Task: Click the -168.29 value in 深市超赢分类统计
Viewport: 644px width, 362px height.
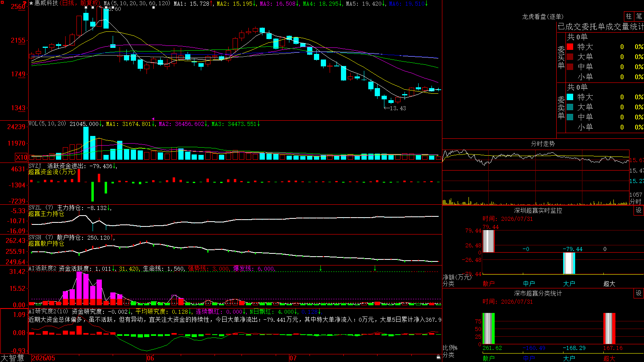Action: coord(574,348)
